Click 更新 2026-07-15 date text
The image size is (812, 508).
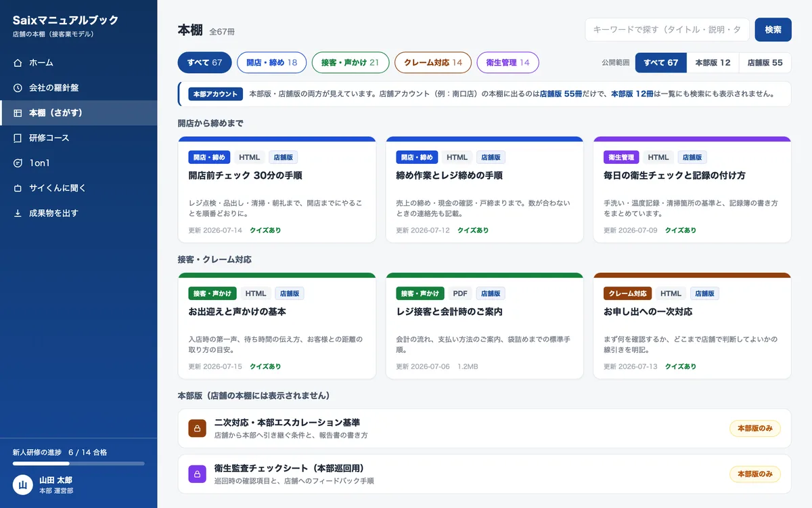tap(215, 366)
